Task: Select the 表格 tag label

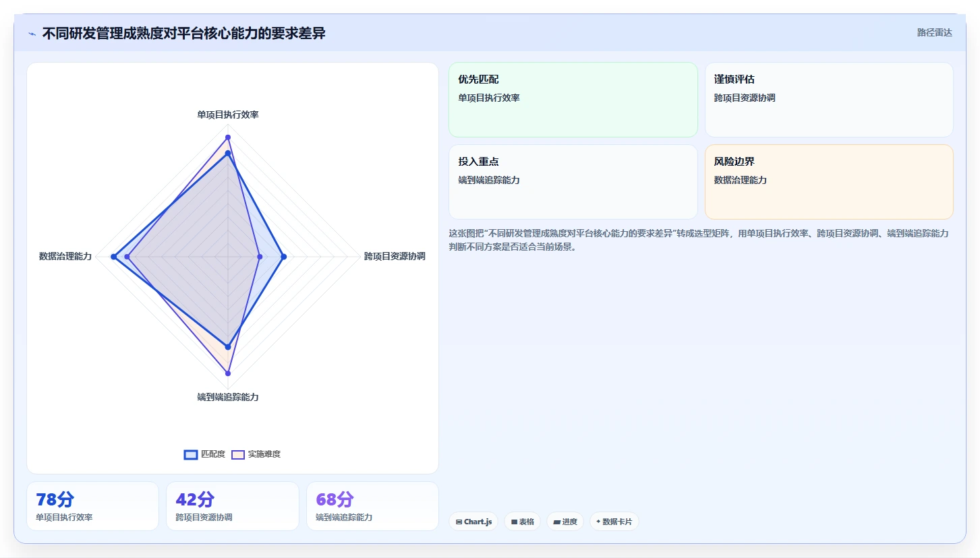Action: pos(527,522)
